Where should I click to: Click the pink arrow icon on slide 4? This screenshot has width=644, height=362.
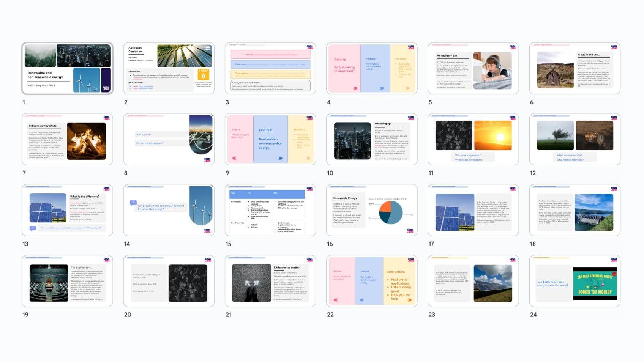(355, 88)
